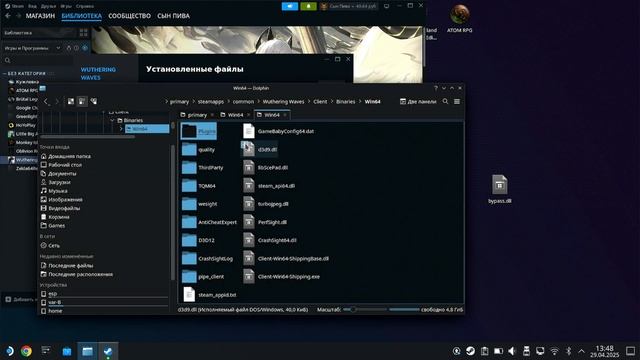This screenshot has height=360, width=640.
Task: Click Client in the breadcrumb path
Action: click(x=320, y=101)
